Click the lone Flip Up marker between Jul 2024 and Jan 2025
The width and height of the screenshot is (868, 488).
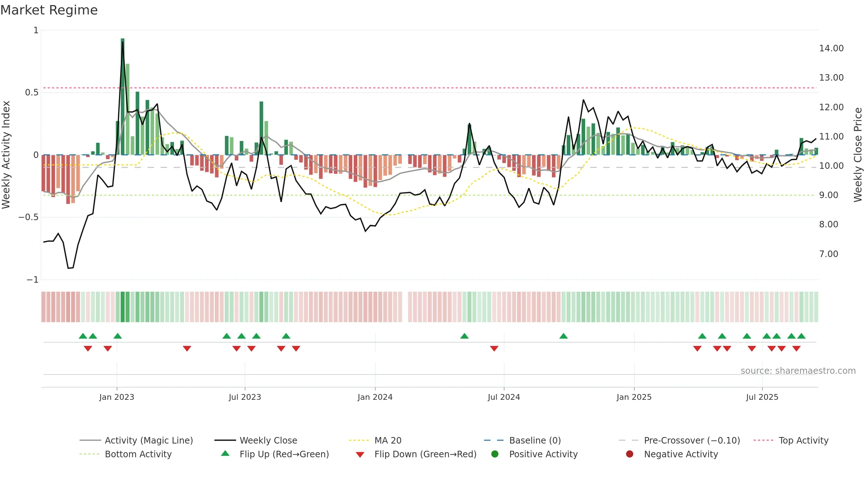pos(563,336)
